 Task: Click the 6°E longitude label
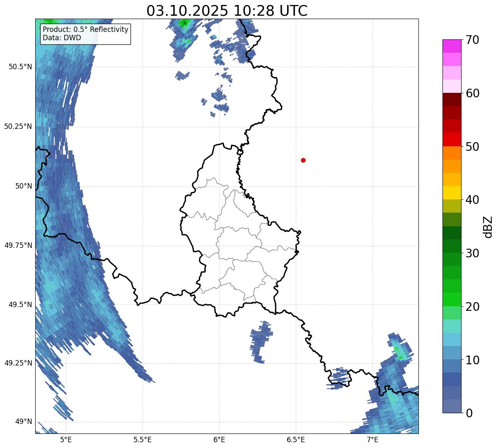[x=219, y=440]
